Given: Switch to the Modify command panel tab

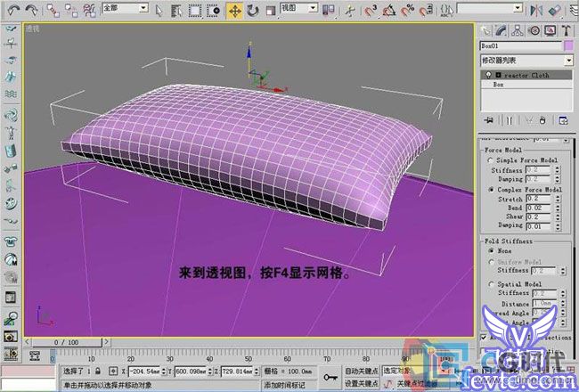Looking at the screenshot, I should pos(502,31).
